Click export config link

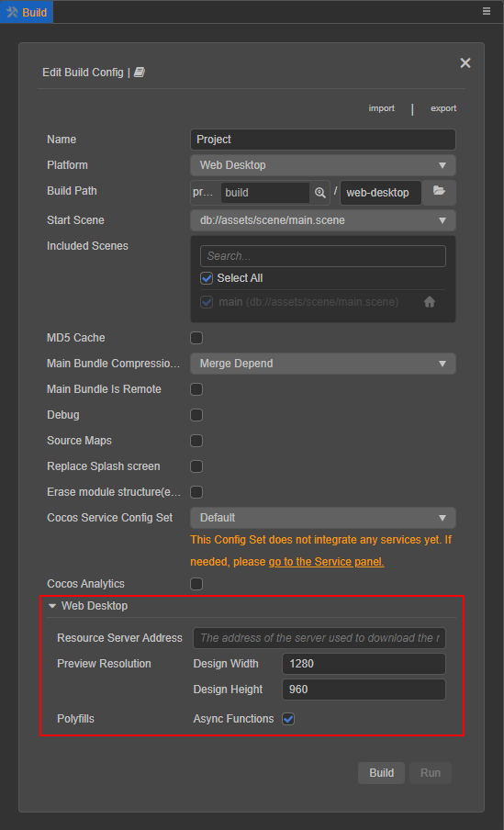[x=443, y=108]
